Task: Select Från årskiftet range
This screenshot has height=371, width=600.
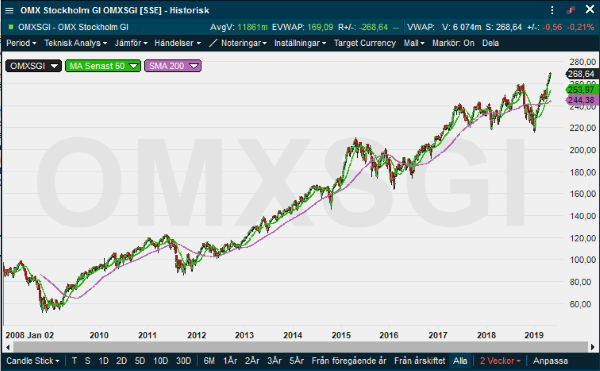Action: tap(420, 361)
